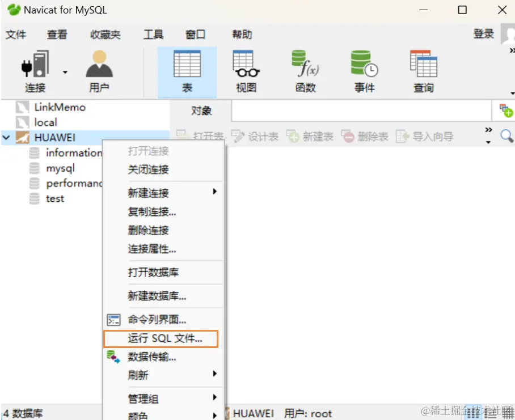Image resolution: width=515 pixels, height=420 pixels.
Task: Open the 管理组 submenu arrow
Action: (214, 397)
